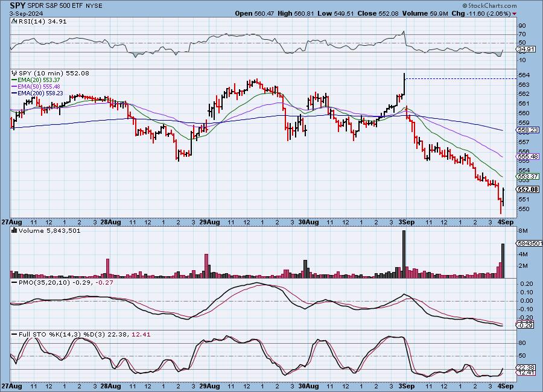This screenshot has width=543, height=392.
Task: Click the SPDR S&P 500 ETF name
Action: click(55, 6)
